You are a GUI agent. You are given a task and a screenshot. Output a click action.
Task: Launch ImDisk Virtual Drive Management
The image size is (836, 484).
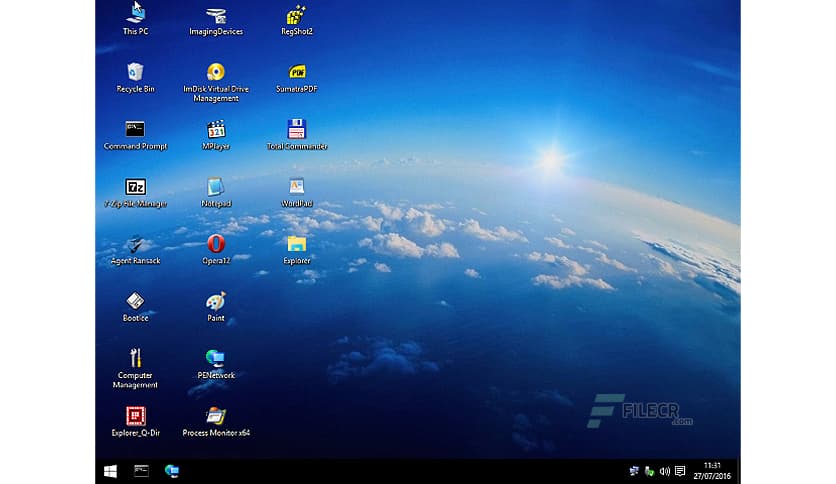tap(216, 83)
